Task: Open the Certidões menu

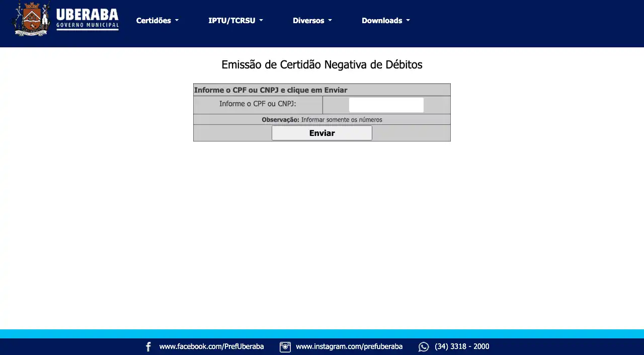Action: 153,21
